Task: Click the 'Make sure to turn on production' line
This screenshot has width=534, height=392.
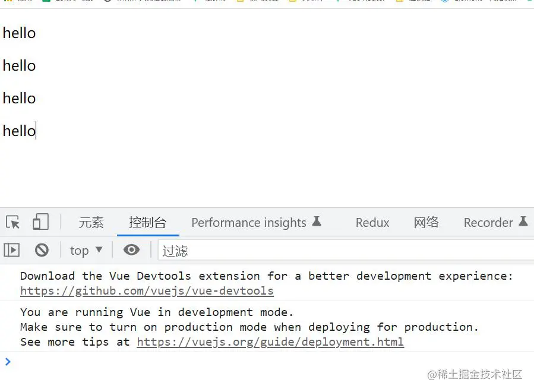Action: tap(249, 327)
